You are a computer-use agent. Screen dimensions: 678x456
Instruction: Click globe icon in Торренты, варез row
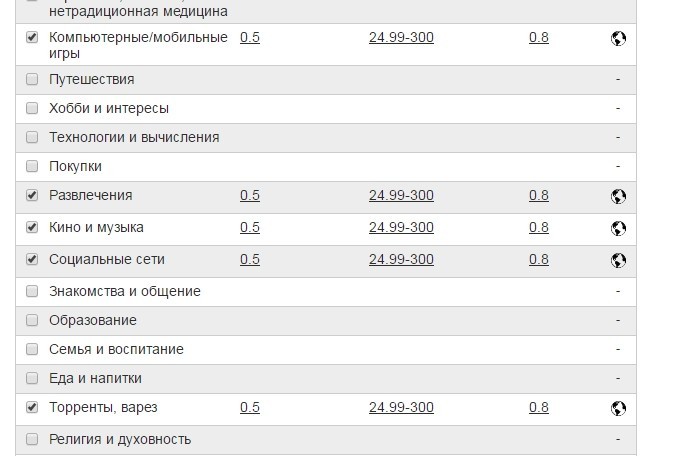tap(618, 408)
